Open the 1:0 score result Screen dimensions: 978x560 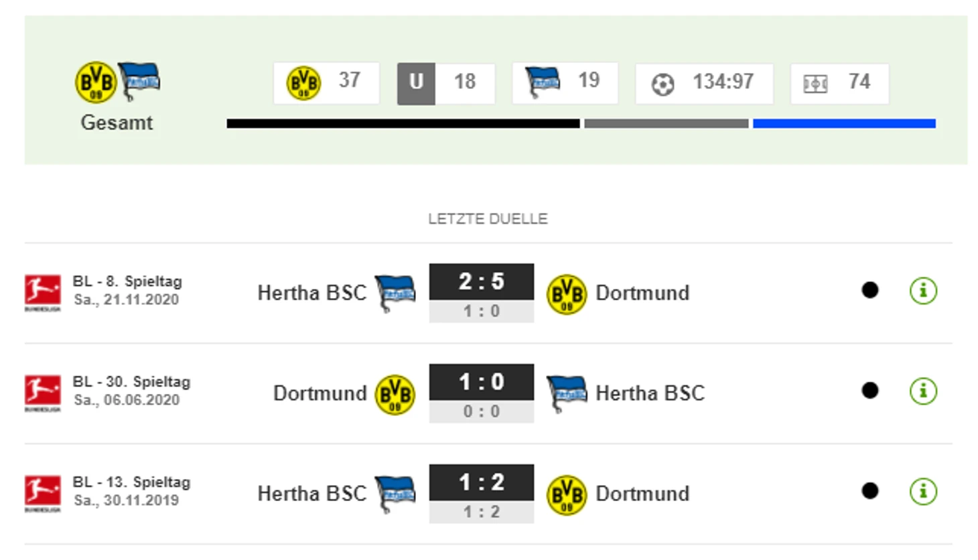(482, 382)
